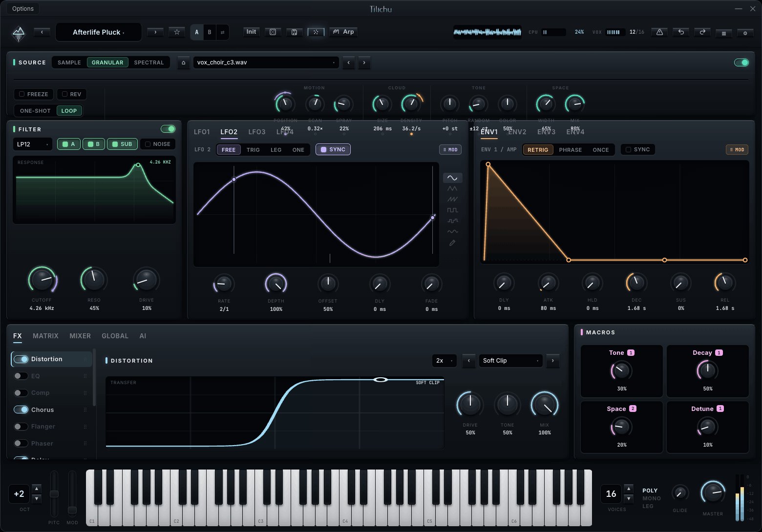762x532 pixels.
Task: Randomize the patch with the dice icon
Action: 273,32
